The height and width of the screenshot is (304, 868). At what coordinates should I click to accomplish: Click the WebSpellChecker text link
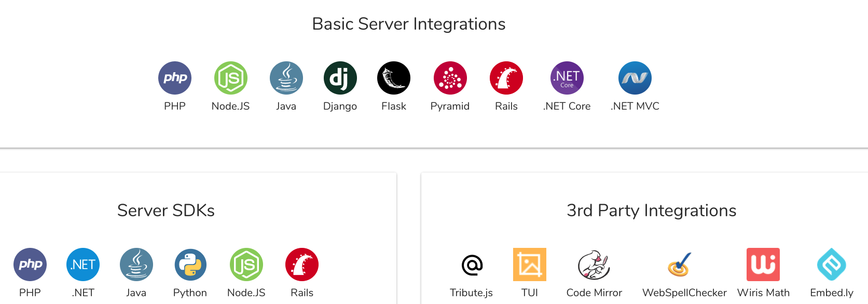tap(685, 293)
